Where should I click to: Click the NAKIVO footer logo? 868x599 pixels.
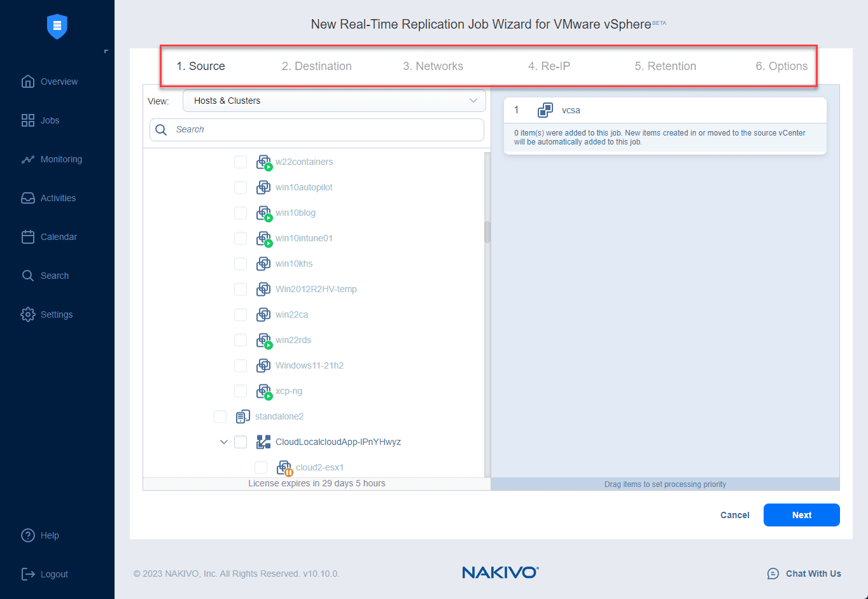pos(500,572)
